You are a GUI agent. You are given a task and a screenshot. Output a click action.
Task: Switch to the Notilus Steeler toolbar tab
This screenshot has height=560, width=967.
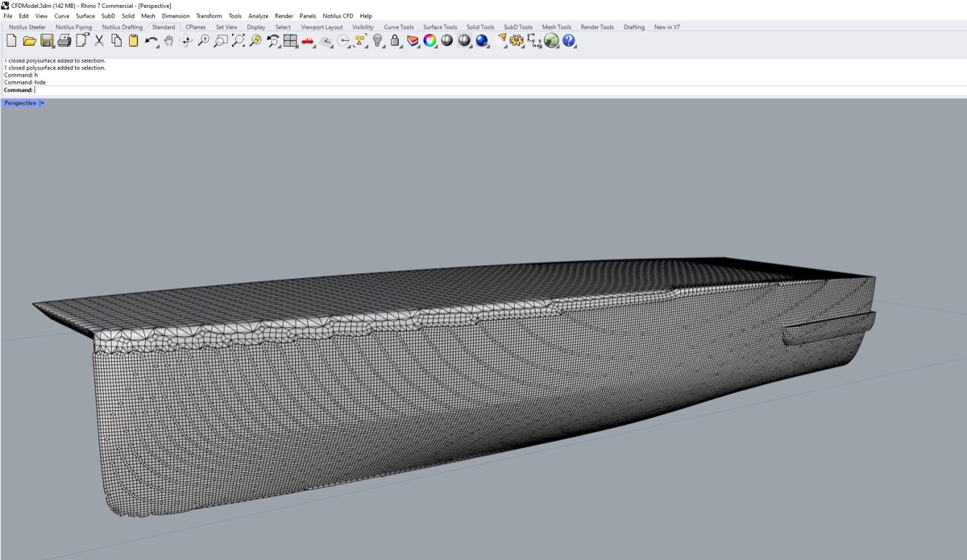pos(27,27)
